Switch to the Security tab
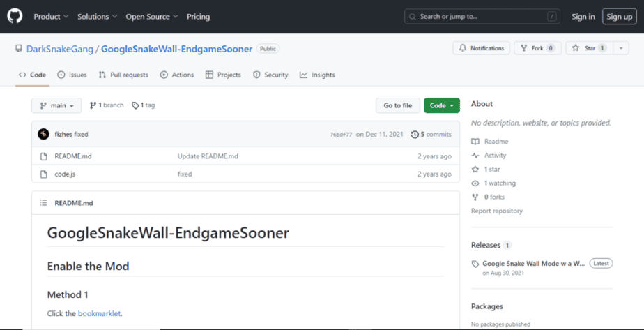This screenshot has width=644, height=330. pyautogui.click(x=270, y=75)
